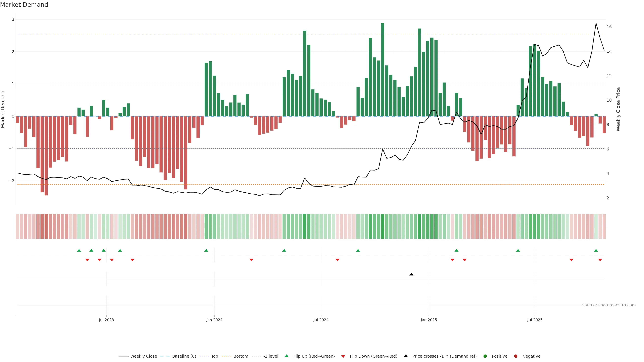This screenshot has width=644, height=362.
Task: Click the Market Demand chart title
Action: (x=24, y=5)
